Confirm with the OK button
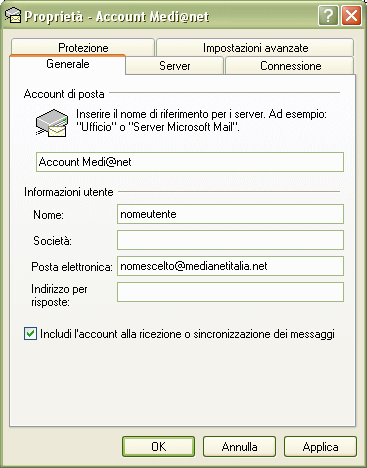 (158, 447)
